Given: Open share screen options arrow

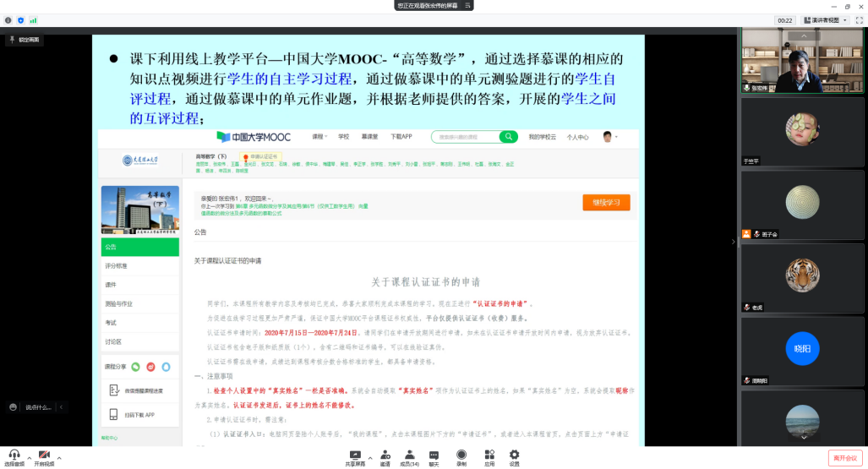Looking at the screenshot, I should click(x=370, y=458).
